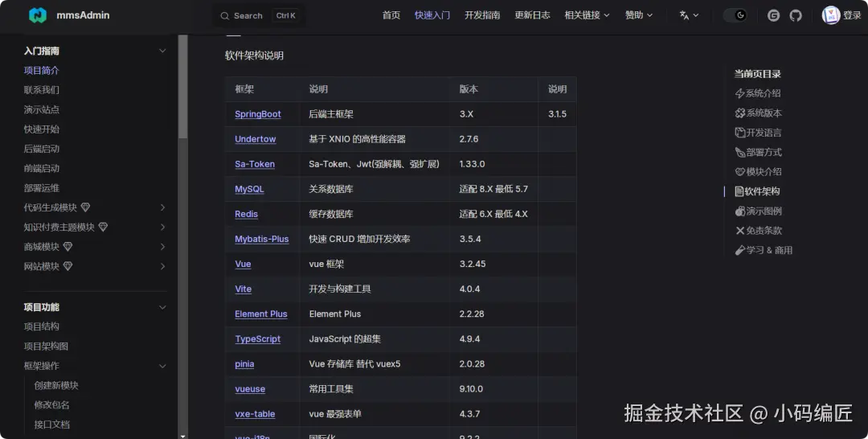Viewport: 868px width, 439px height.
Task: Click the mmsAdmin logo icon
Action: (x=38, y=15)
